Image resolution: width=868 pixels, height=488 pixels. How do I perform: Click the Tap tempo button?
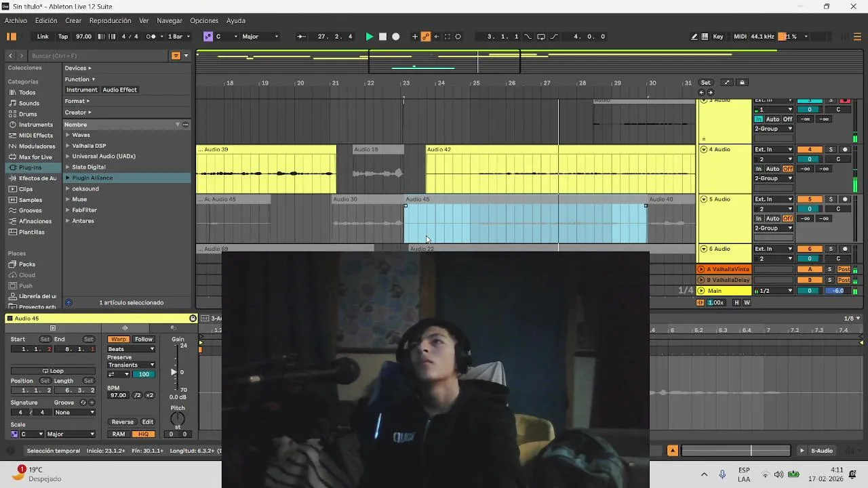pyautogui.click(x=63, y=37)
